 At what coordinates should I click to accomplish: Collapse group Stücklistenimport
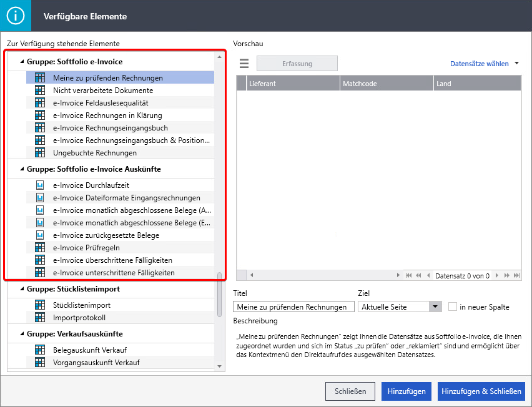tap(22, 289)
